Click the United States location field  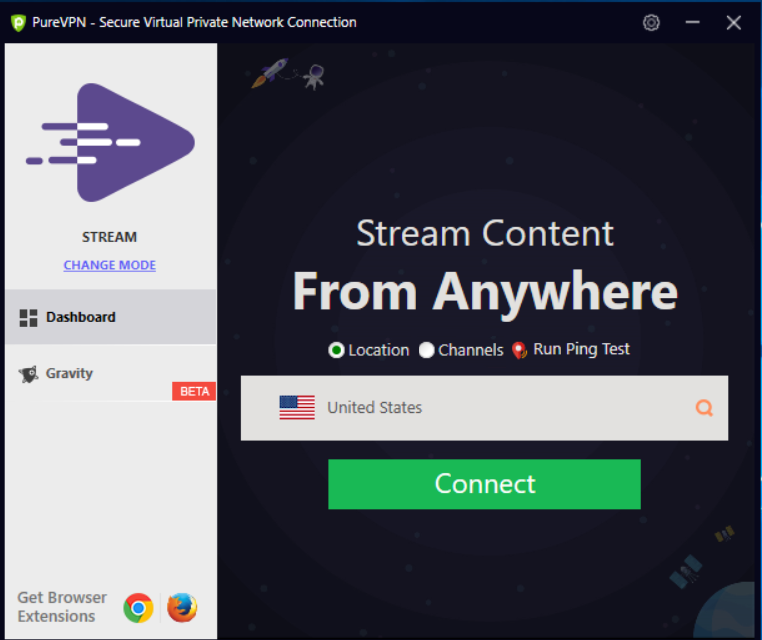484,408
